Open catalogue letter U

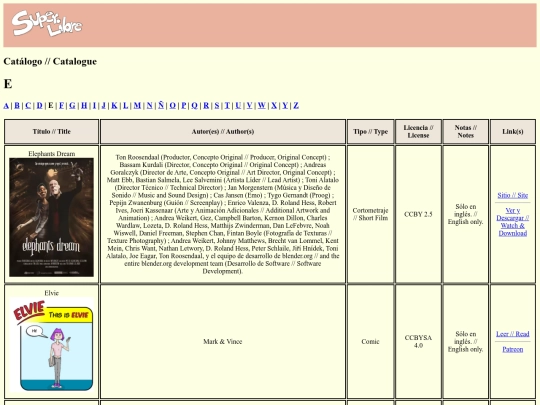click(x=238, y=105)
